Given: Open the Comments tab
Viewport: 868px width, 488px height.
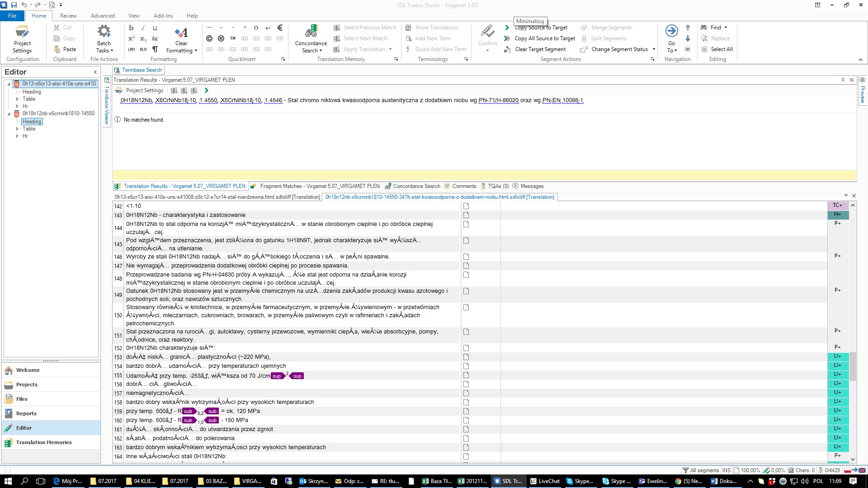Looking at the screenshot, I should [x=460, y=186].
